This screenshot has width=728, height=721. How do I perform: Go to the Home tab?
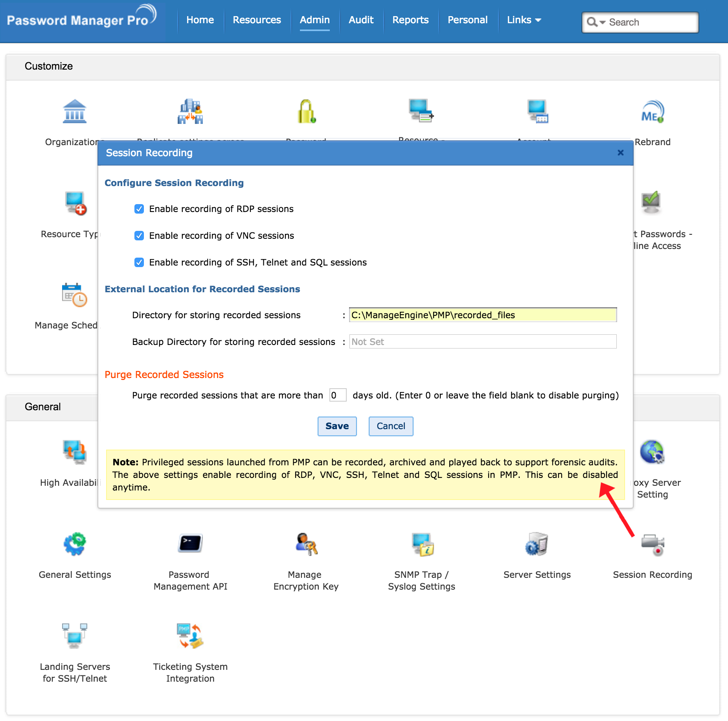coord(200,20)
